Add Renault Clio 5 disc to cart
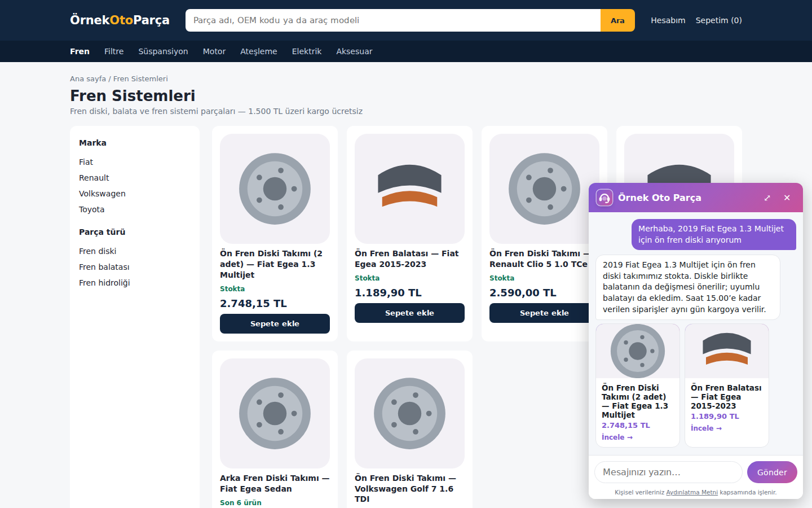812x508 pixels. click(539, 313)
